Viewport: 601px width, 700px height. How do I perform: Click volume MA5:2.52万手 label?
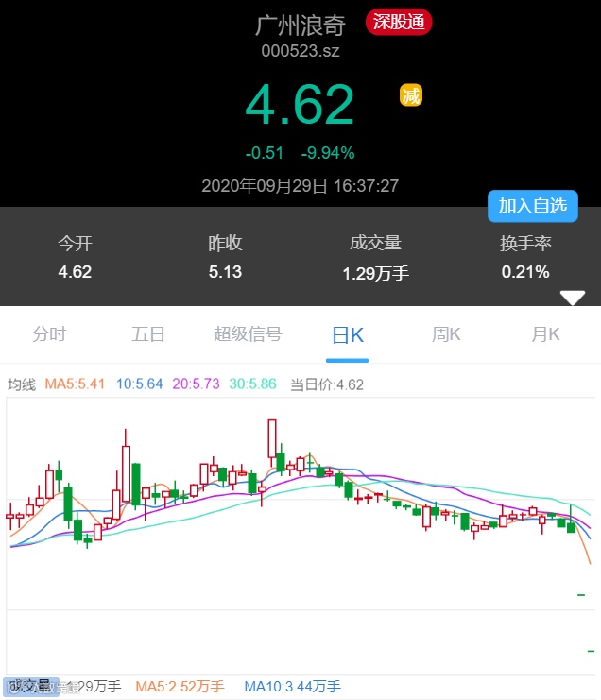pyautogui.click(x=180, y=686)
